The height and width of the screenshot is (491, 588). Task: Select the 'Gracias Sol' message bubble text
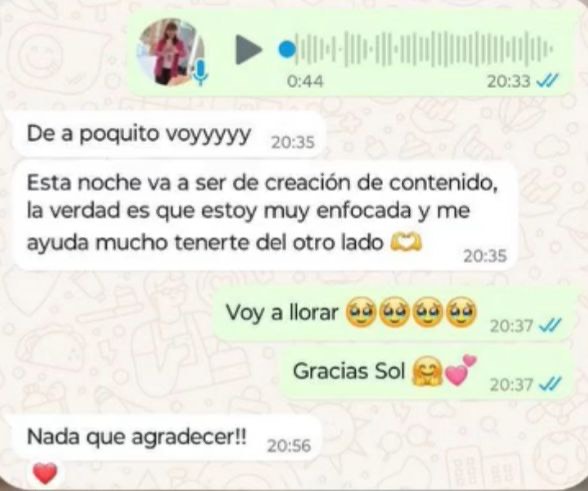349,371
